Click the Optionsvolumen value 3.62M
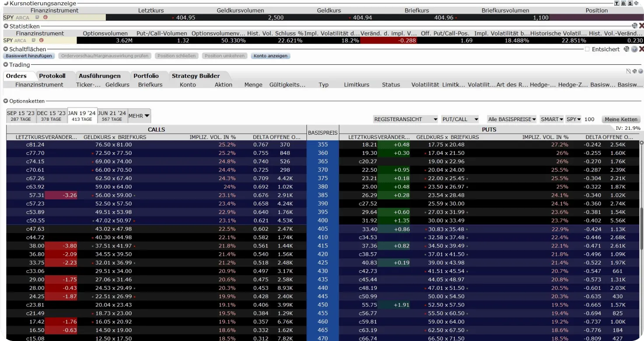 (124, 40)
